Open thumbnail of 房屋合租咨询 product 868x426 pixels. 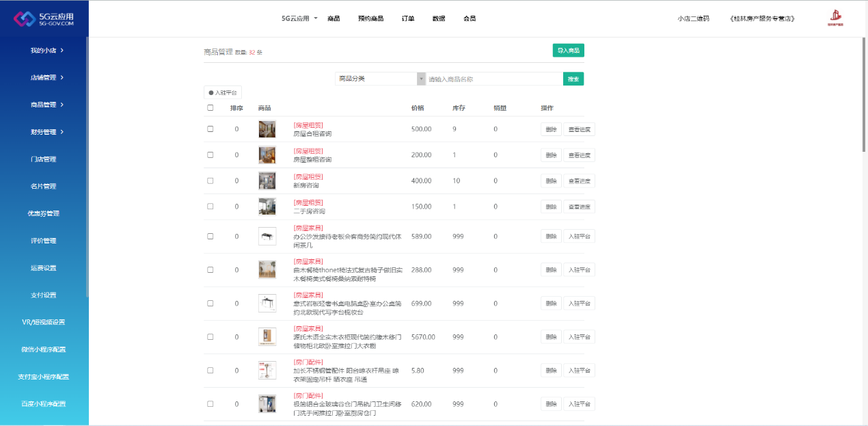coord(267,129)
